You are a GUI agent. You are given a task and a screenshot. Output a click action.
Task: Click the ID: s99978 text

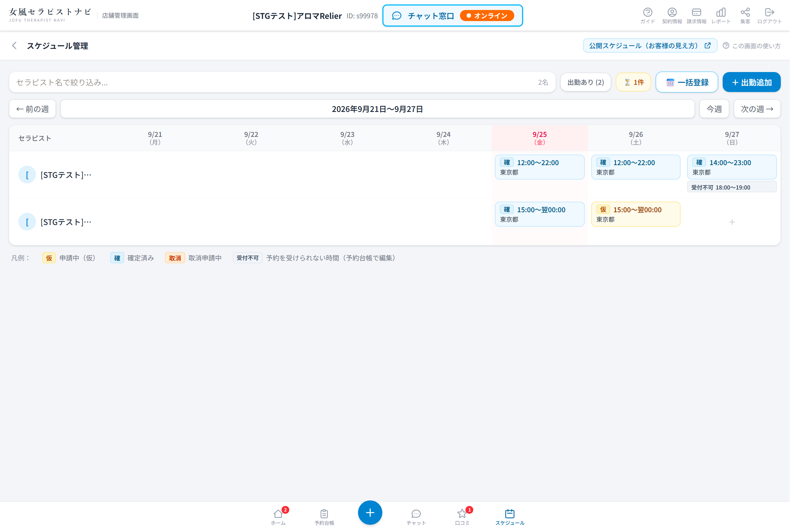pyautogui.click(x=366, y=16)
